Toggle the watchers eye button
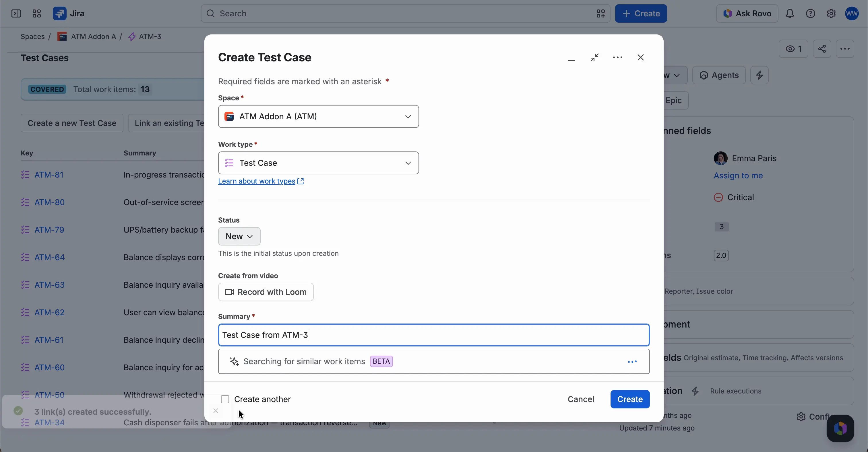Viewport: 868px width, 452px height. pos(793,49)
